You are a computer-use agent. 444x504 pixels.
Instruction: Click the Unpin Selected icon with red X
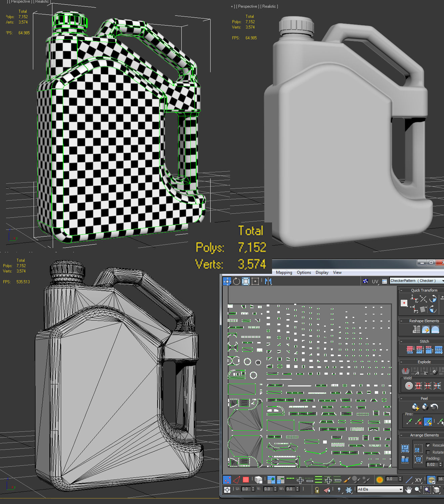[x=418, y=421]
